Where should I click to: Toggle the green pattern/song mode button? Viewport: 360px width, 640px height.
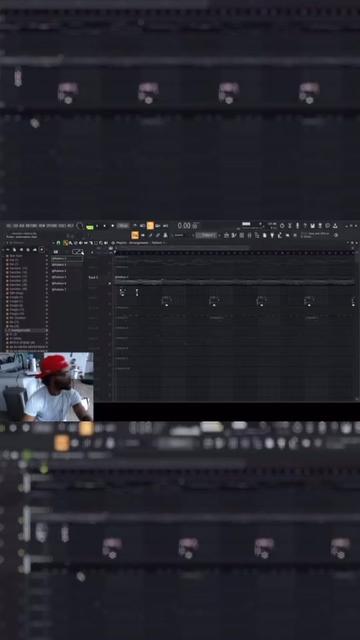pos(90,227)
